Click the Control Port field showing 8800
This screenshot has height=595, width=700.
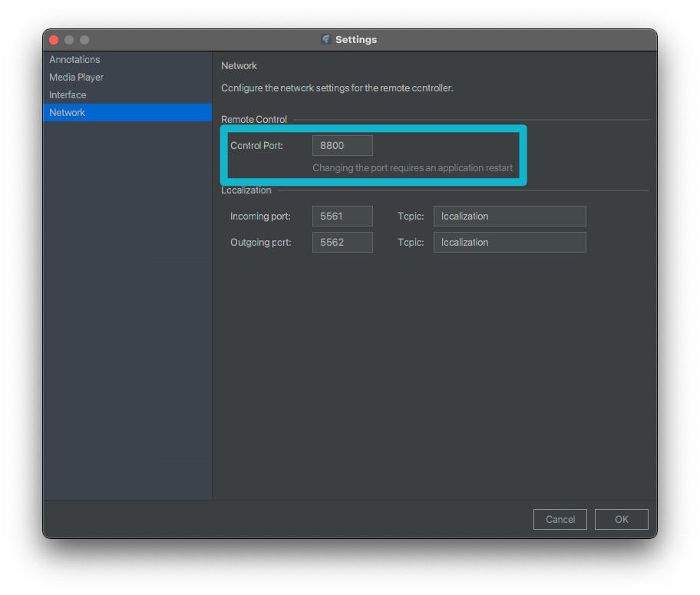pyautogui.click(x=342, y=146)
